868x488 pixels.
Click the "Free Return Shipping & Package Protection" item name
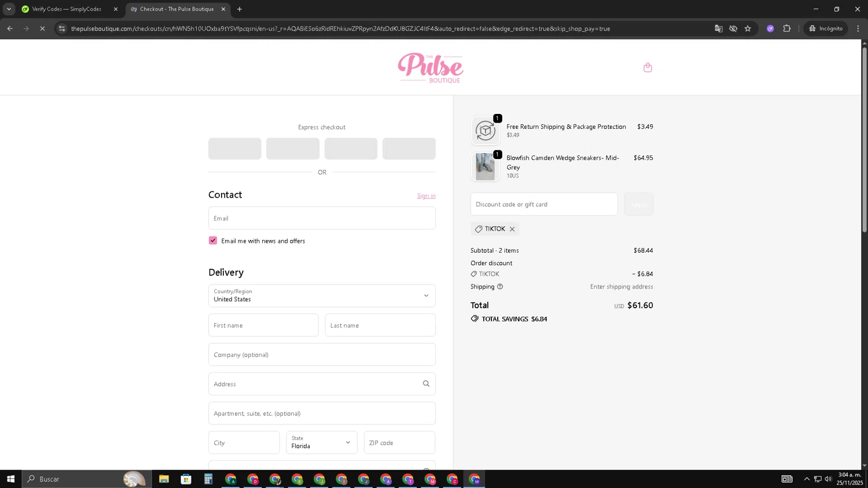tap(566, 127)
